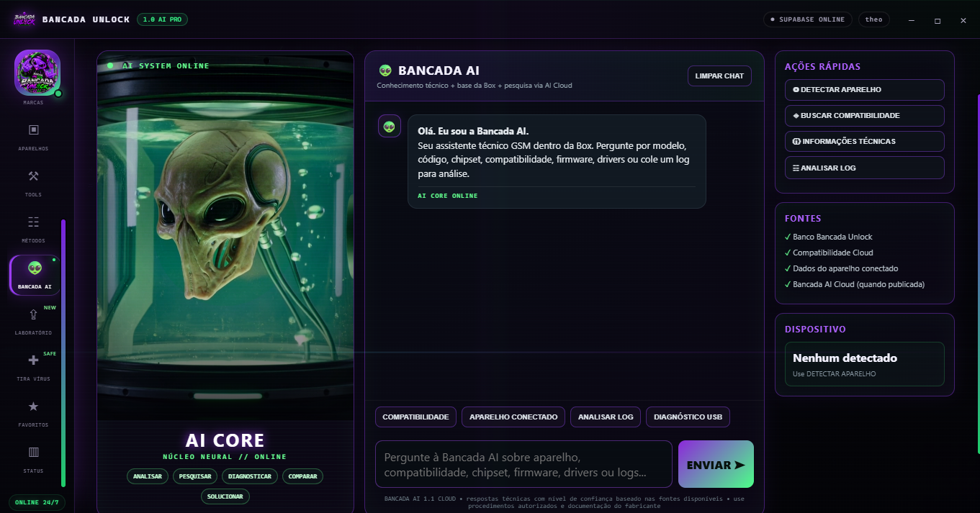Screen dimensions: 980x513
Task: Click Pesquisar pill under AI Core
Action: [195, 476]
